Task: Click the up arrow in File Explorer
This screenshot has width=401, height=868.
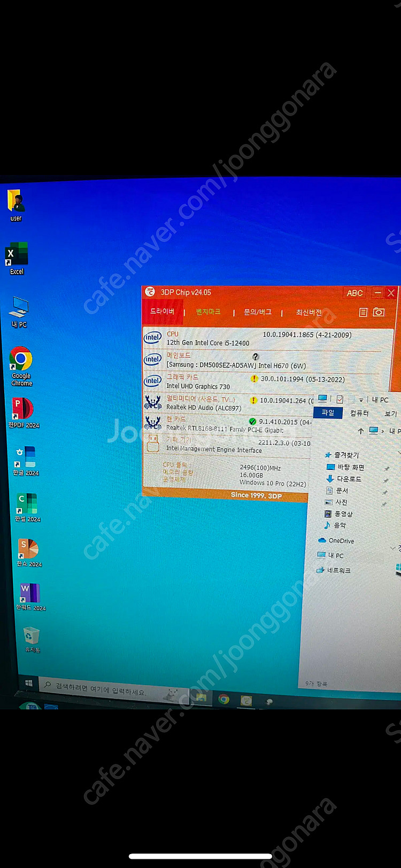Action: [360, 430]
